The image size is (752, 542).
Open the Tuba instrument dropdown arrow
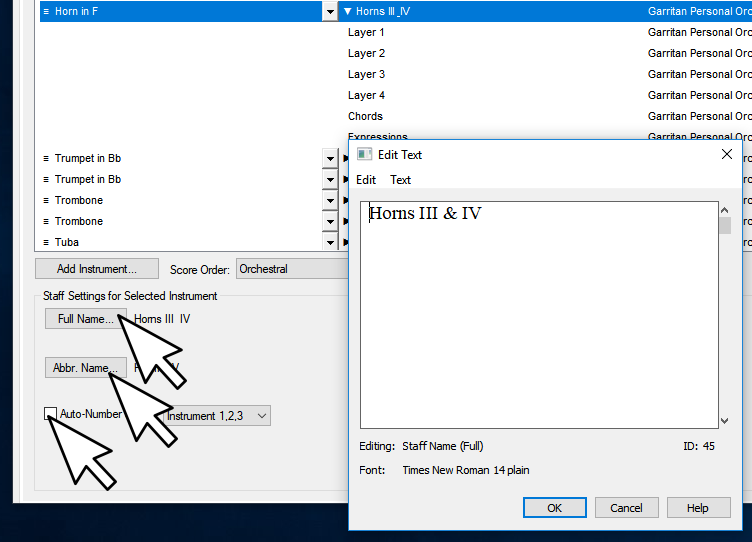(330, 242)
